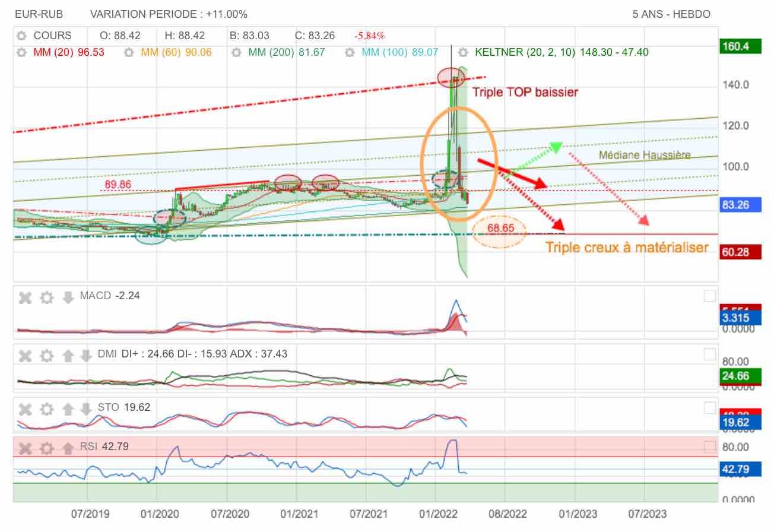Screen dimensions: 774x532
Task: Open the MM (60) settings gear
Action: pyautogui.click(x=129, y=52)
